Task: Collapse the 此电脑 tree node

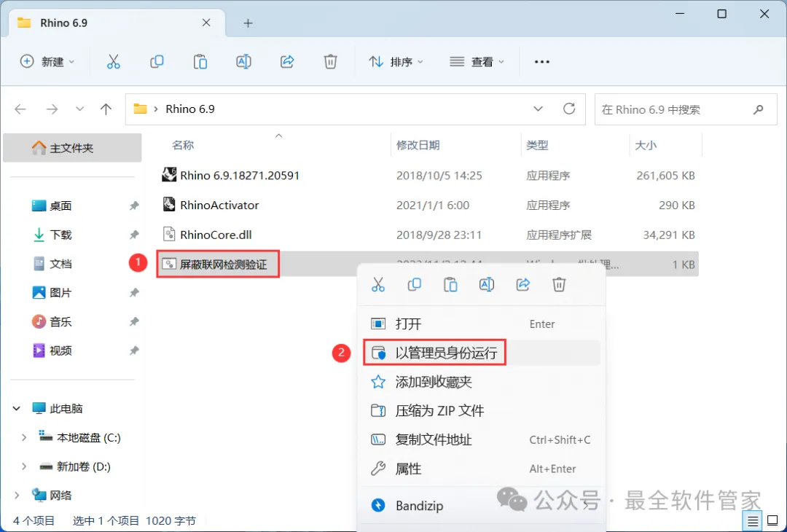Action: point(17,409)
